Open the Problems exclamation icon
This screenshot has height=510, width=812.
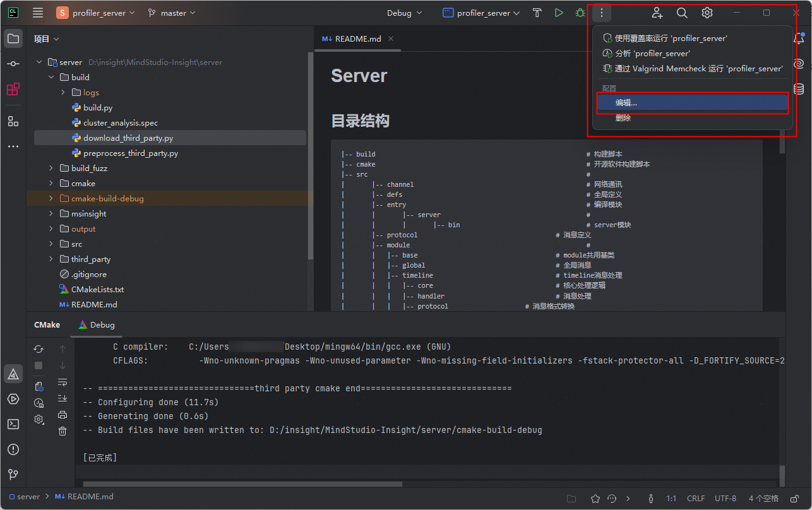tap(13, 449)
